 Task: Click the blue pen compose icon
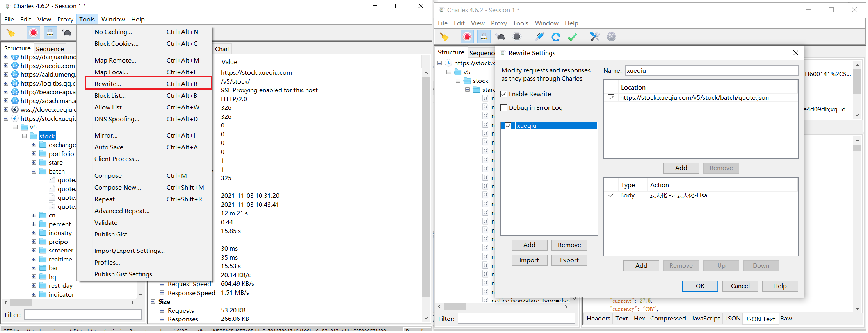539,37
